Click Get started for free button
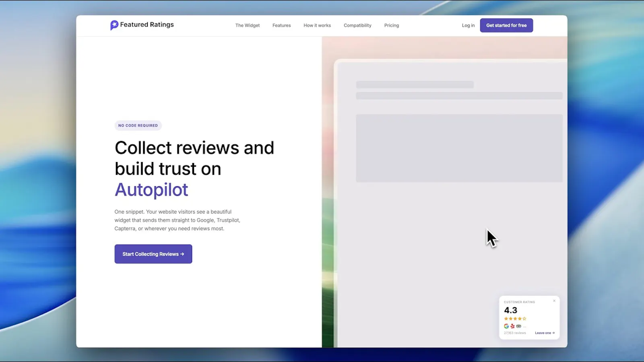Image resolution: width=644 pixels, height=362 pixels. click(506, 25)
